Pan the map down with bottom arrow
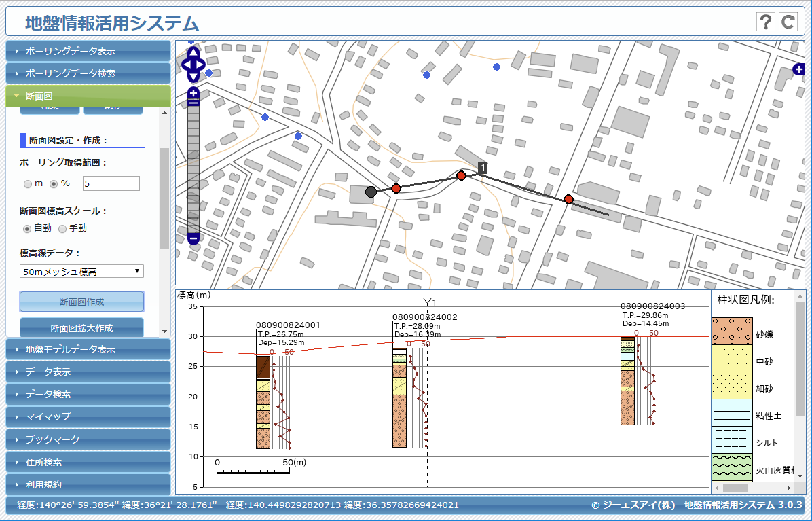 pos(193,77)
